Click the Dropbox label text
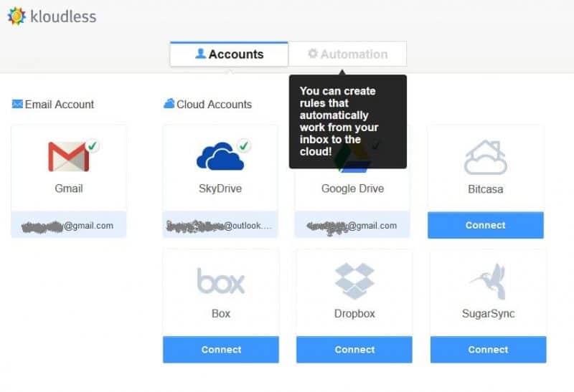The image size is (574, 392). [x=354, y=314]
